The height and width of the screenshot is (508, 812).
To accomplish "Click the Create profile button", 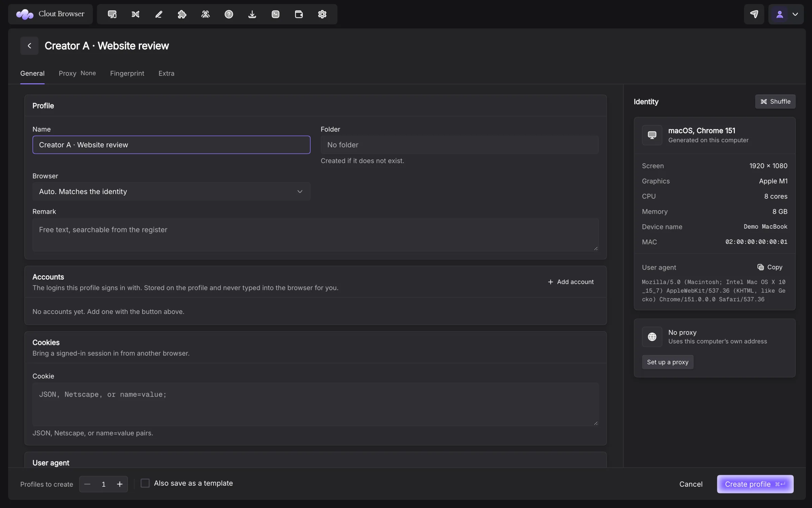I will [755, 484].
